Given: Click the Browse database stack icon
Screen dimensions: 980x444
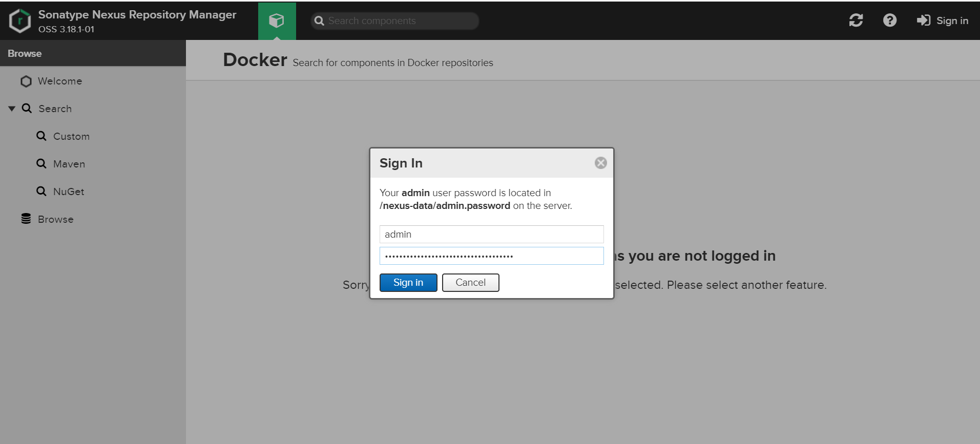Looking at the screenshot, I should 26,219.
